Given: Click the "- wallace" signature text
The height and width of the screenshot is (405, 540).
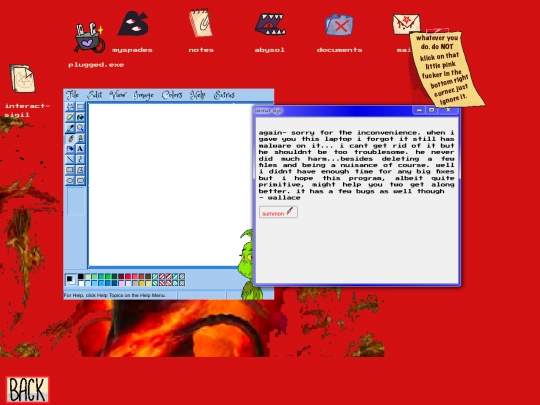Looking at the screenshot, I should pos(279,198).
